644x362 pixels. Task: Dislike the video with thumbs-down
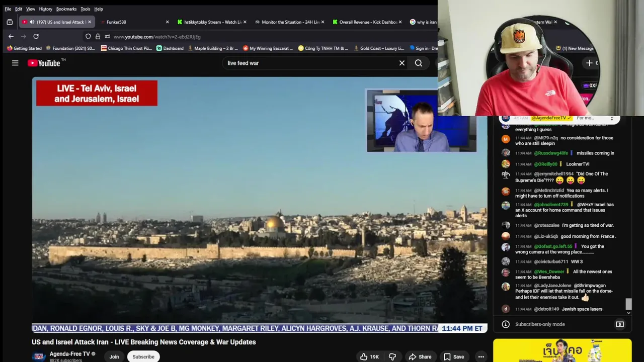(x=392, y=356)
